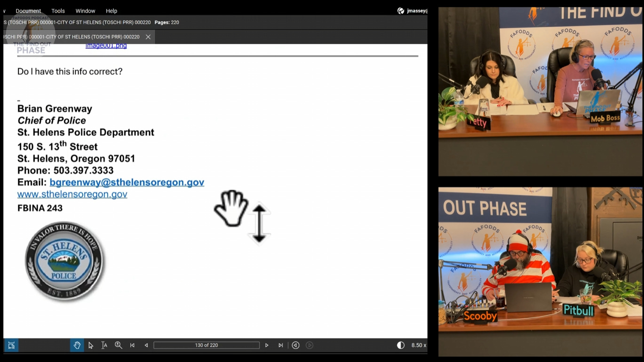Go to previous page arrow
644x362 pixels.
[x=146, y=345]
